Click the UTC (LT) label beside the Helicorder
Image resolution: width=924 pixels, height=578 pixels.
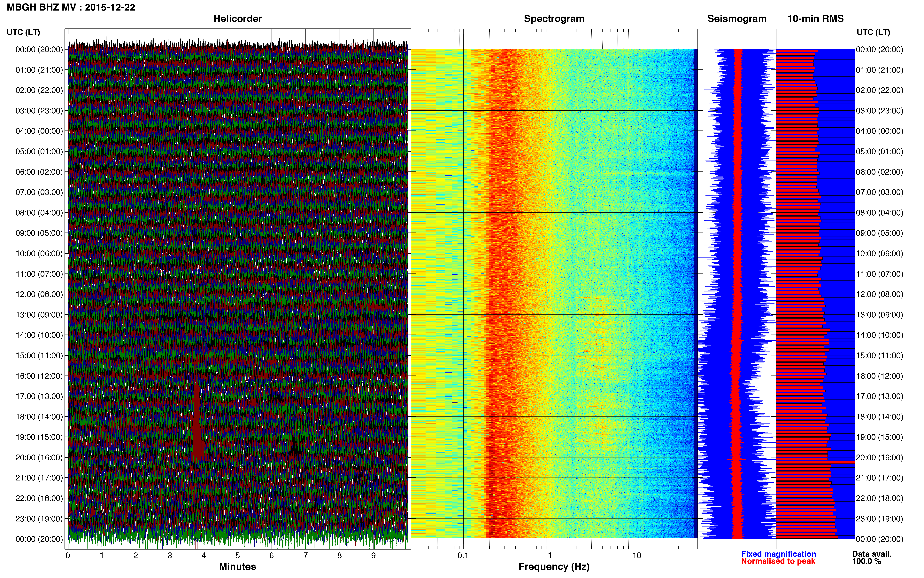click(23, 32)
